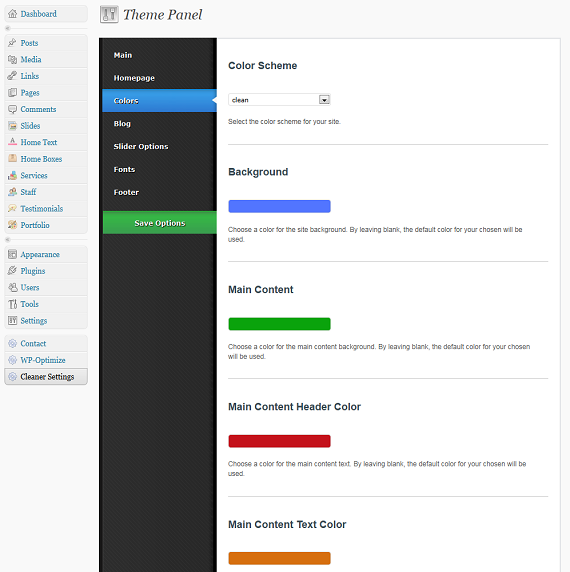Viewport: 570px width, 572px height.
Task: Open the Comments link
Action: [x=38, y=109]
